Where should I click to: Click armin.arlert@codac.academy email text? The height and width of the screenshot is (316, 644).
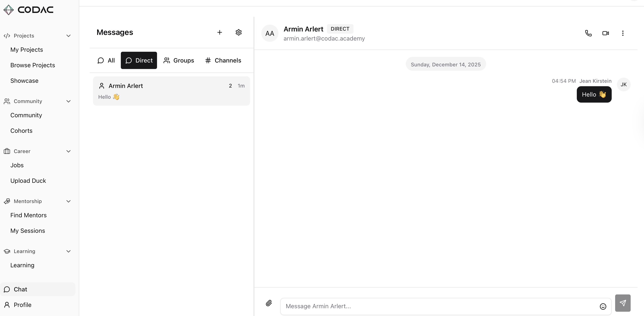click(324, 39)
